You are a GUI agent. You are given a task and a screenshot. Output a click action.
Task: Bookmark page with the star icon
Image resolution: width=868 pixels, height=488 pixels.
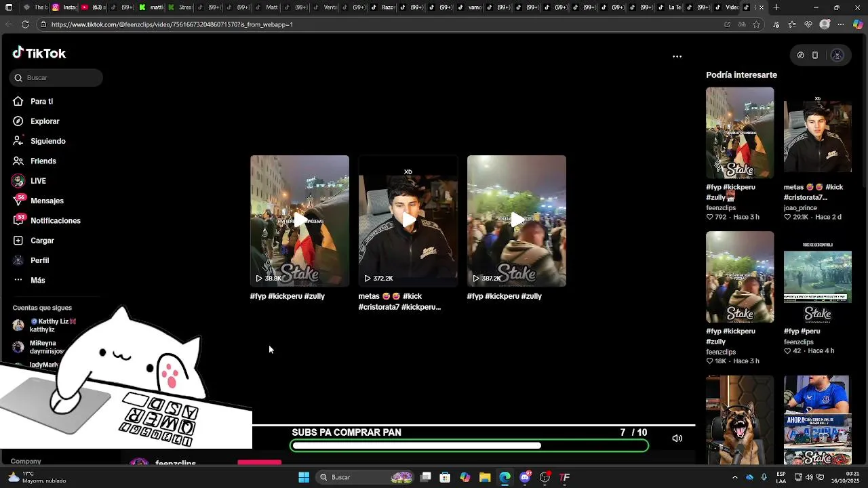pyautogui.click(x=757, y=24)
